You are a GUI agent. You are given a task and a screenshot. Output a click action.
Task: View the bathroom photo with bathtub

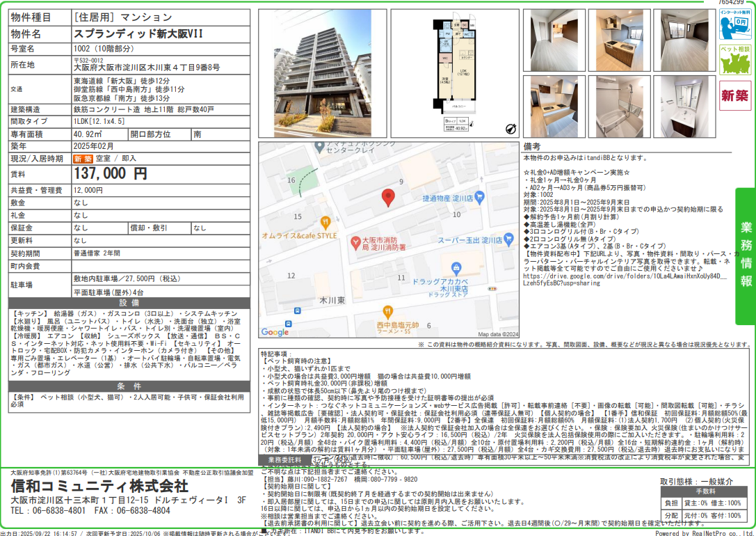point(619,106)
